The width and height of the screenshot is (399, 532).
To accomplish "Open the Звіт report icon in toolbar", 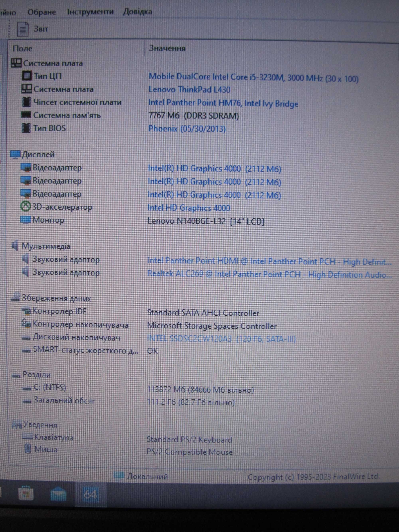I will 23,29.
